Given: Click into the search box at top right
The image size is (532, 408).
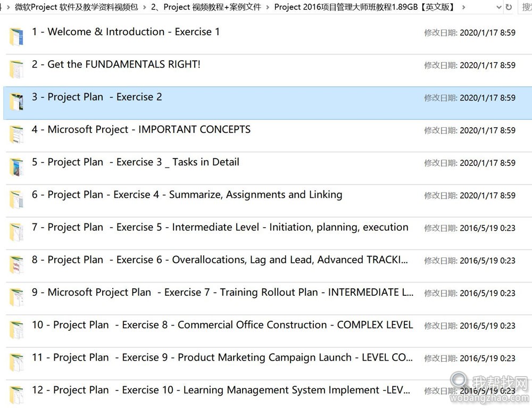Looking at the screenshot, I should coord(526,7).
